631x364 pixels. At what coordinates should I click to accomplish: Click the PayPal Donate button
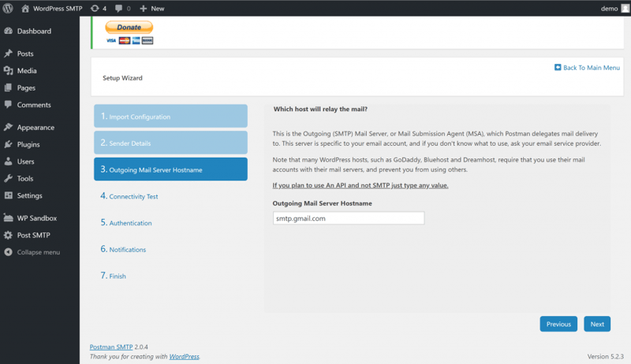[129, 28]
